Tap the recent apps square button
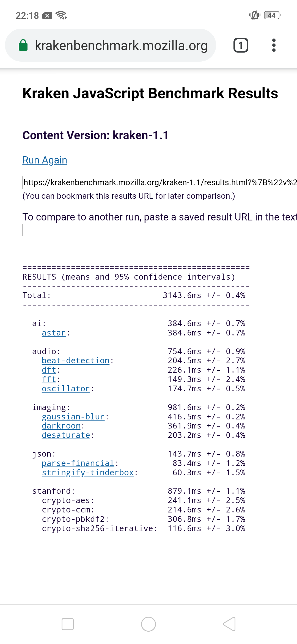Image resolution: width=297 pixels, height=644 pixels. 68,624
